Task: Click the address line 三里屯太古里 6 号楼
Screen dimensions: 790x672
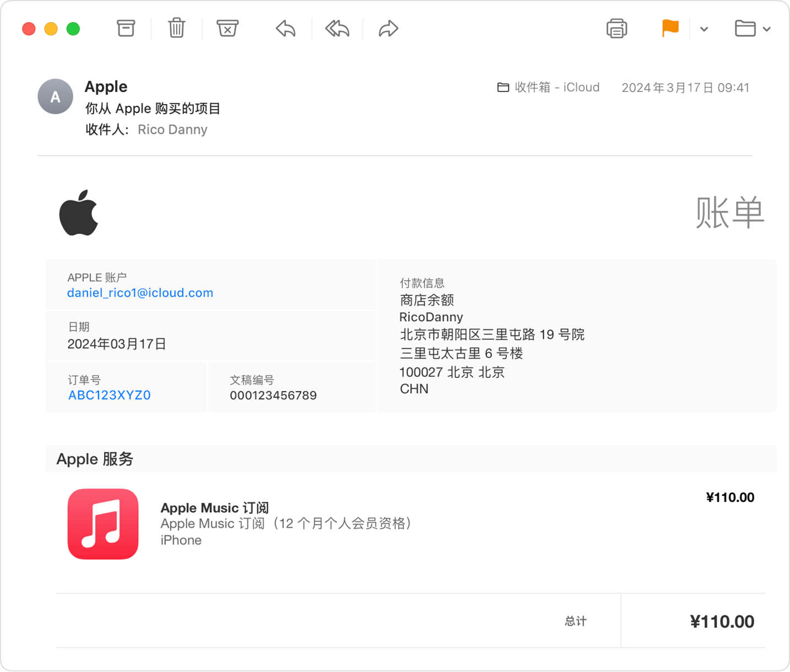Action: 462,353
